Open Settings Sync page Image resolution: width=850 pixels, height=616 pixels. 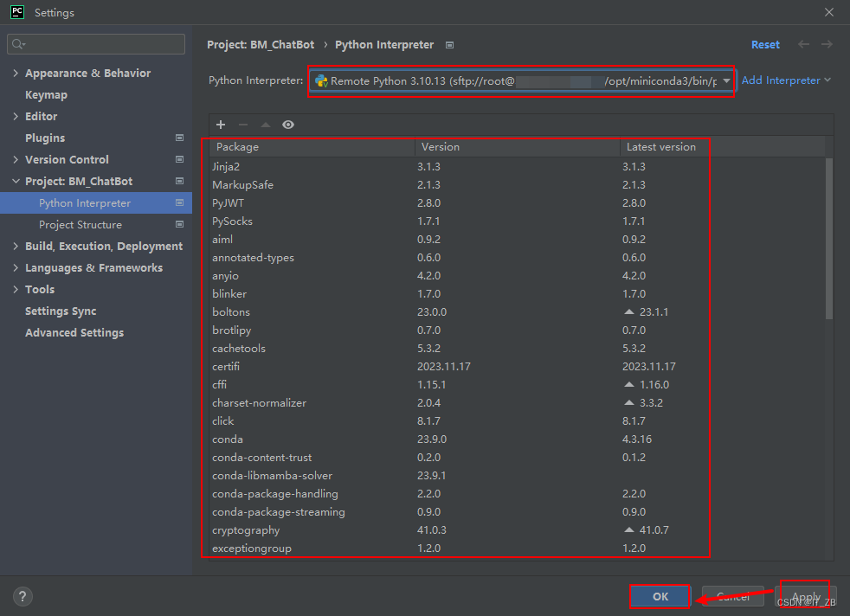coord(61,311)
